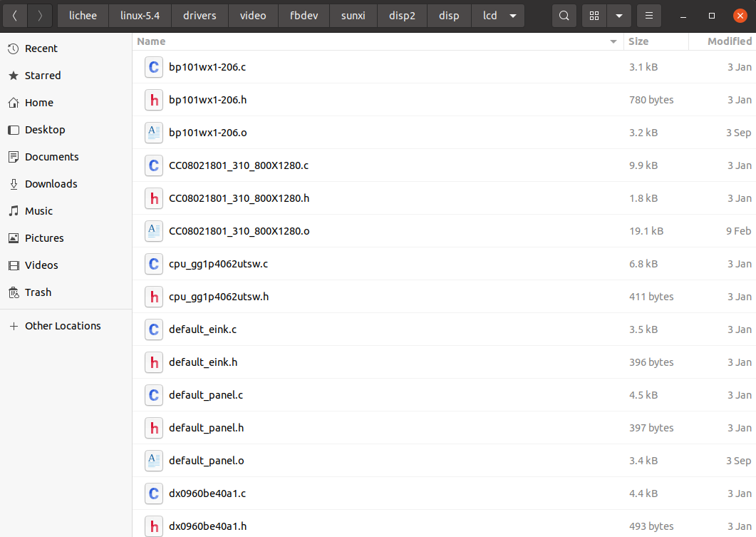756x537 pixels.
Task: Select the default_panel.o object file icon
Action: [153, 461]
